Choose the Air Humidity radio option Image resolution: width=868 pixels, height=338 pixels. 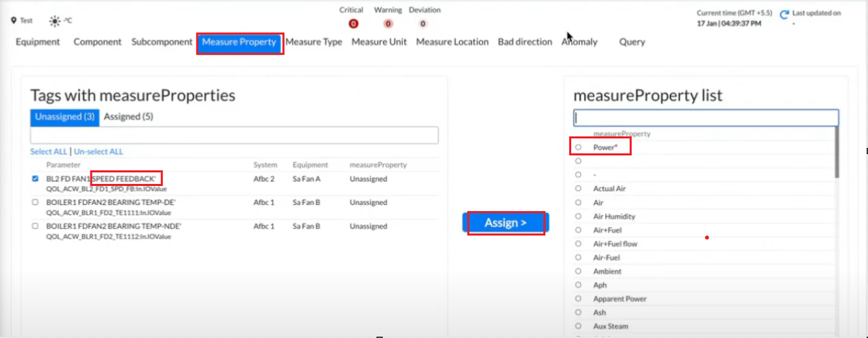[578, 217]
